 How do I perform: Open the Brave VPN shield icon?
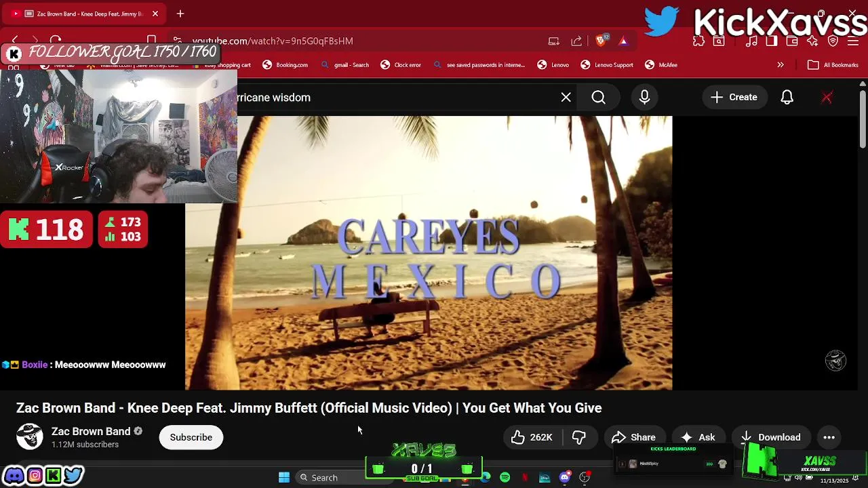pyautogui.click(x=833, y=41)
